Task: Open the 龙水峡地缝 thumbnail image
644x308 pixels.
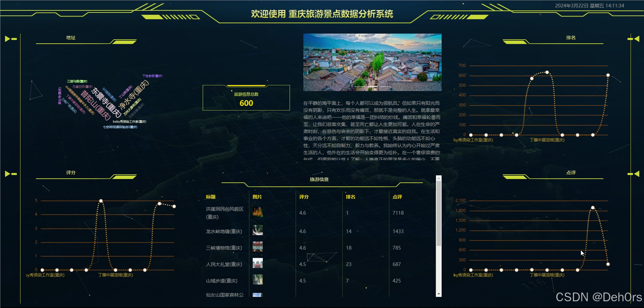Action: 257,230
